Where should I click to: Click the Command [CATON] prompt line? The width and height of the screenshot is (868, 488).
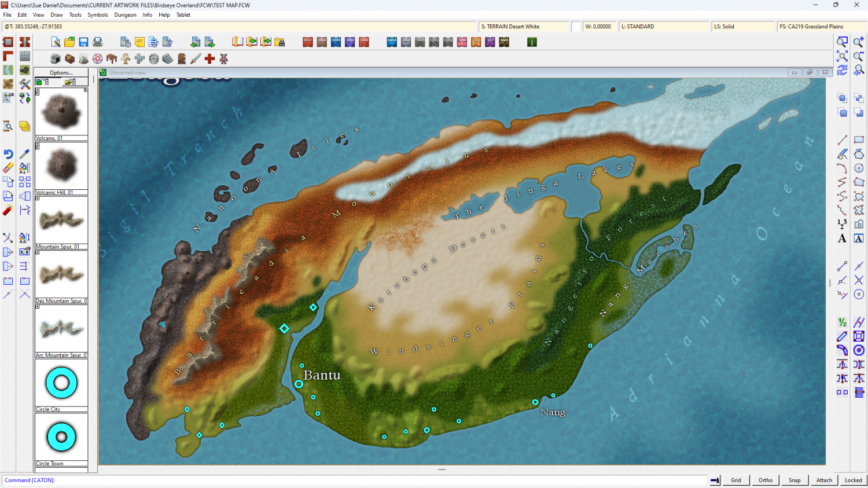coord(355,480)
